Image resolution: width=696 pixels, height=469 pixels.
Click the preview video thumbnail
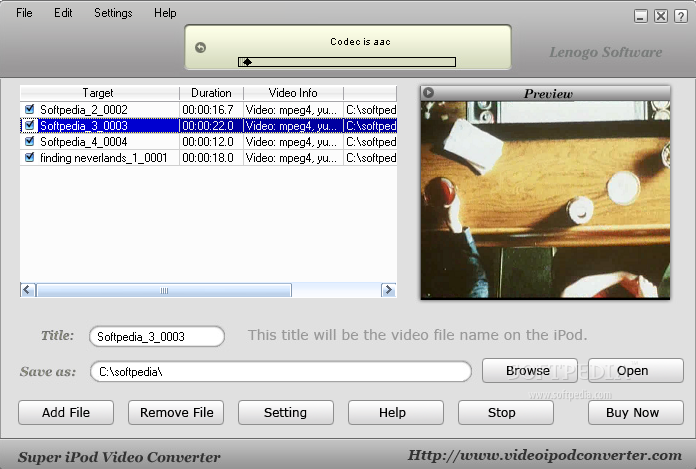coord(546,200)
